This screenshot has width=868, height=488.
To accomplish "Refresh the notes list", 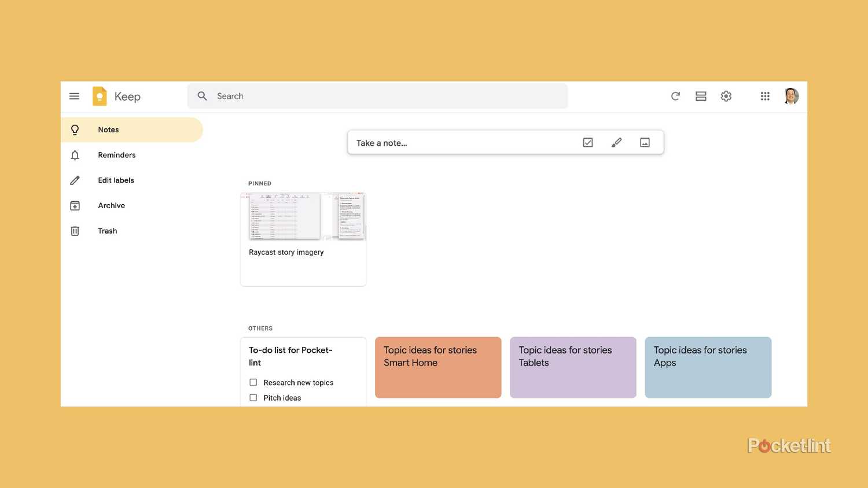I will click(675, 96).
